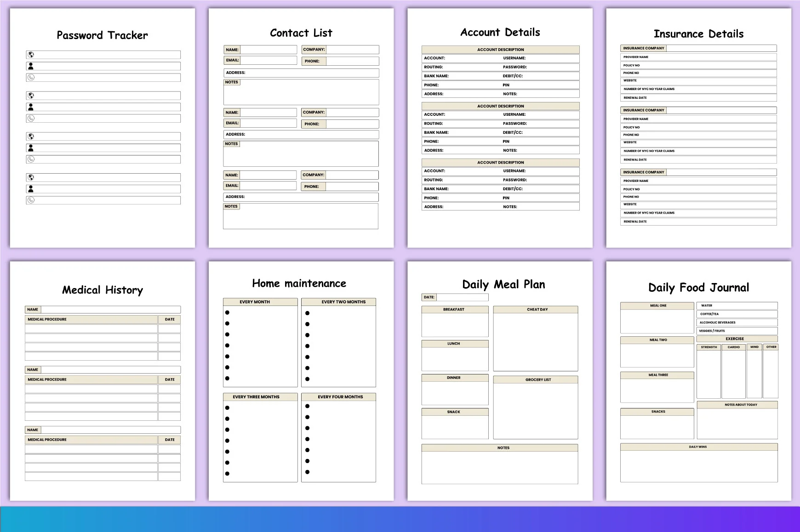Open the Contact List page thumbnail
800x532 pixels.
pos(301,128)
